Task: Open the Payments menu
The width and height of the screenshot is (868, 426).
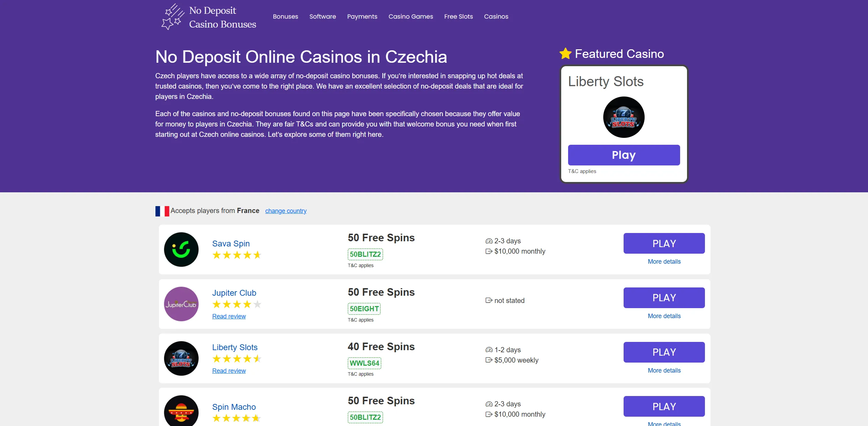Action: tap(362, 17)
